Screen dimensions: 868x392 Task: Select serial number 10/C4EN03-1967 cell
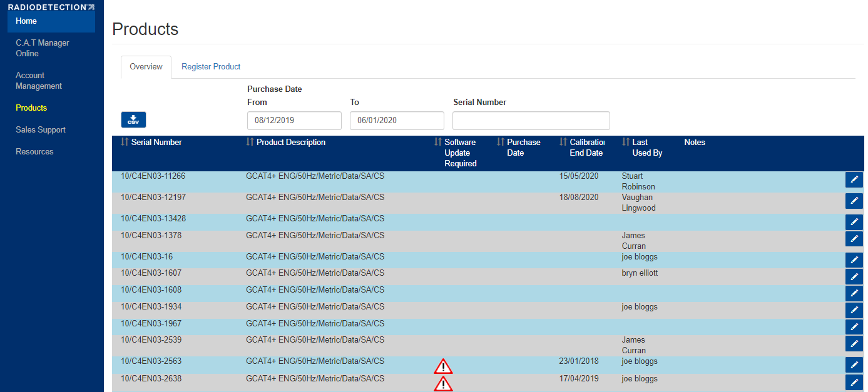[151, 324]
